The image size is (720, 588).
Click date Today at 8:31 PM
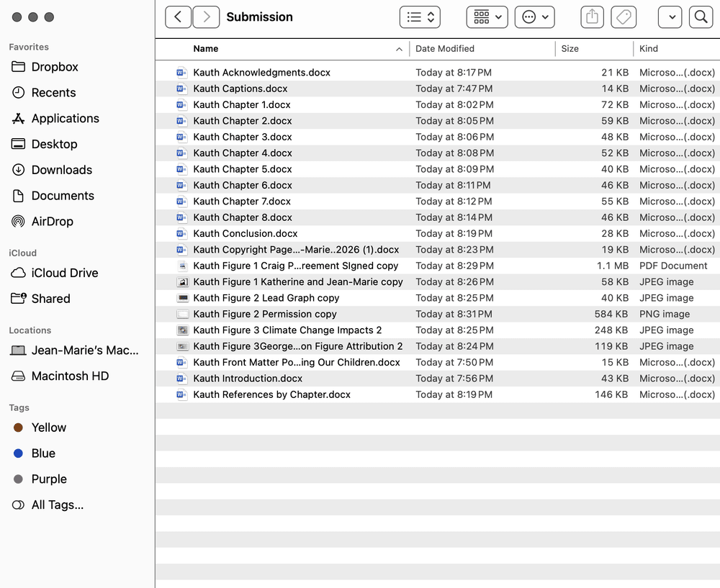(x=454, y=314)
